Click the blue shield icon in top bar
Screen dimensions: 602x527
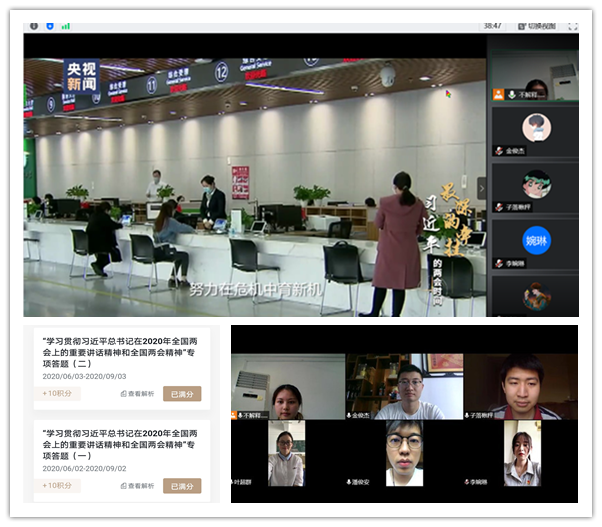pos(49,26)
